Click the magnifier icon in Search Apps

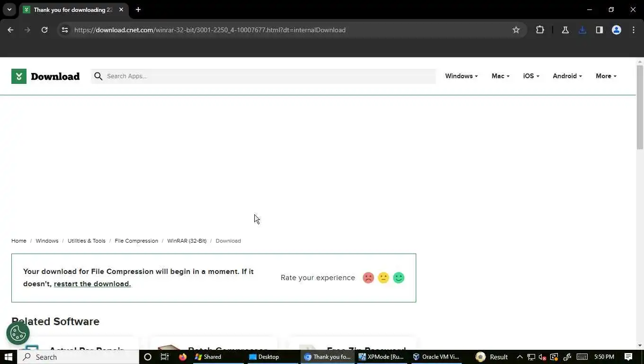[x=98, y=76]
